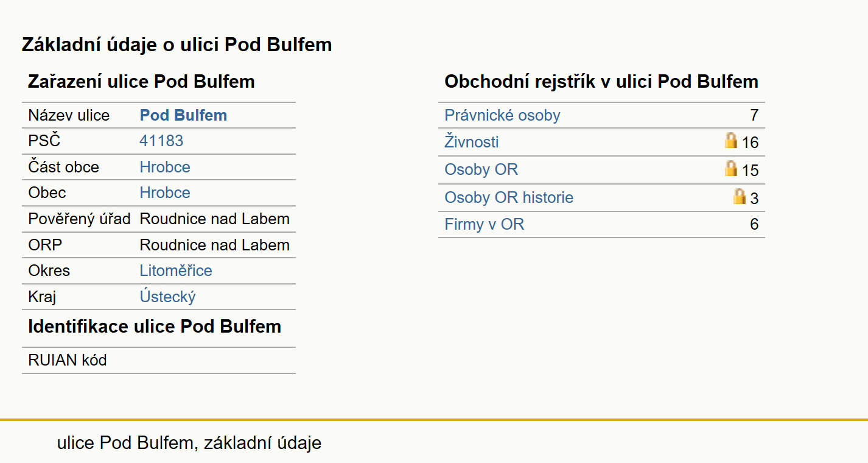This screenshot has height=463, width=868.
Task: Select the count 7 for Právnické osoby
Action: coord(754,115)
